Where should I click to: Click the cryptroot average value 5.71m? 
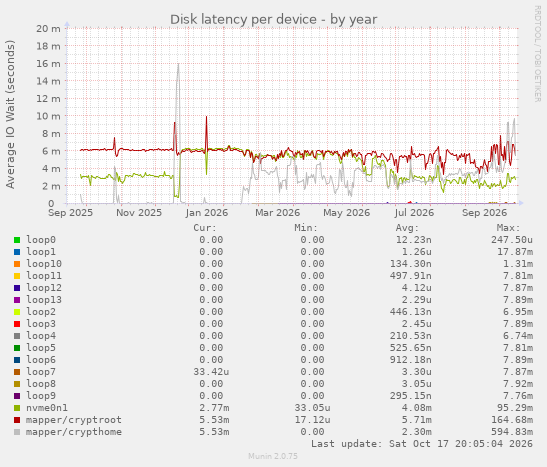pos(417,420)
